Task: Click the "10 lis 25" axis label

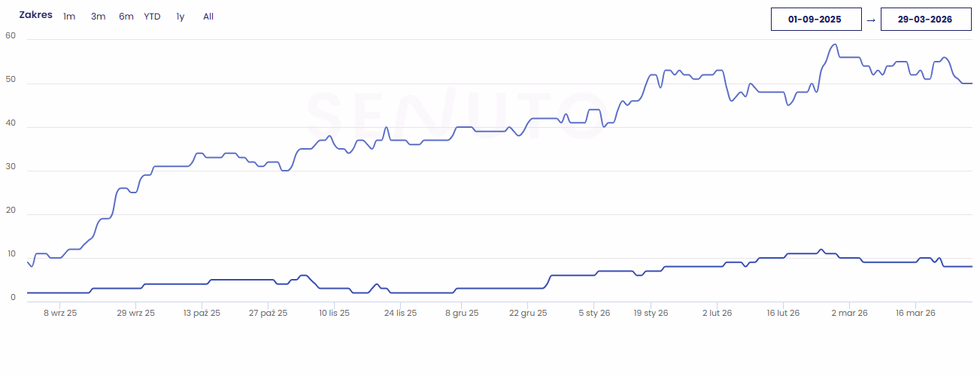Action: pos(334,313)
